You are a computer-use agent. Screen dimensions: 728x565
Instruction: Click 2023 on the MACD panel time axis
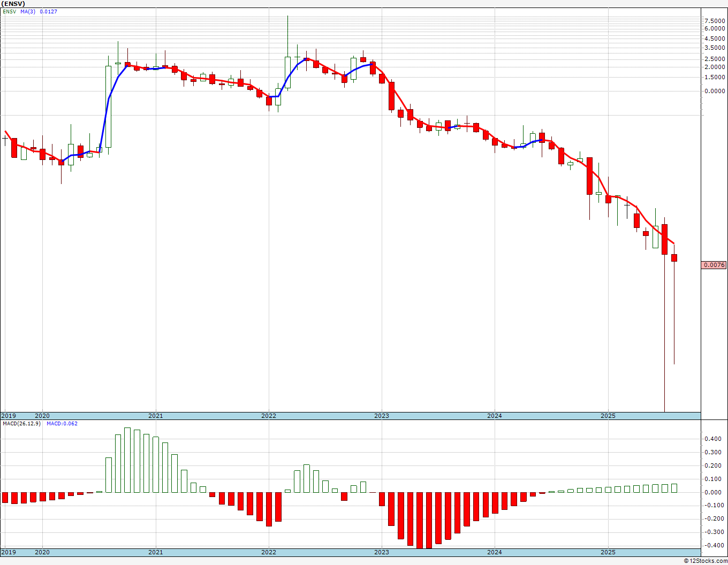coord(382,552)
